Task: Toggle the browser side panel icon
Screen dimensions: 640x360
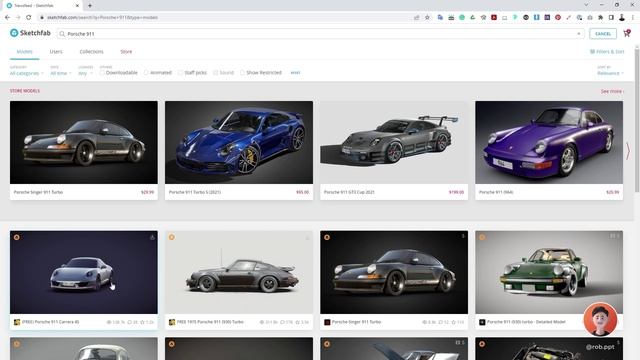Action: point(611,18)
